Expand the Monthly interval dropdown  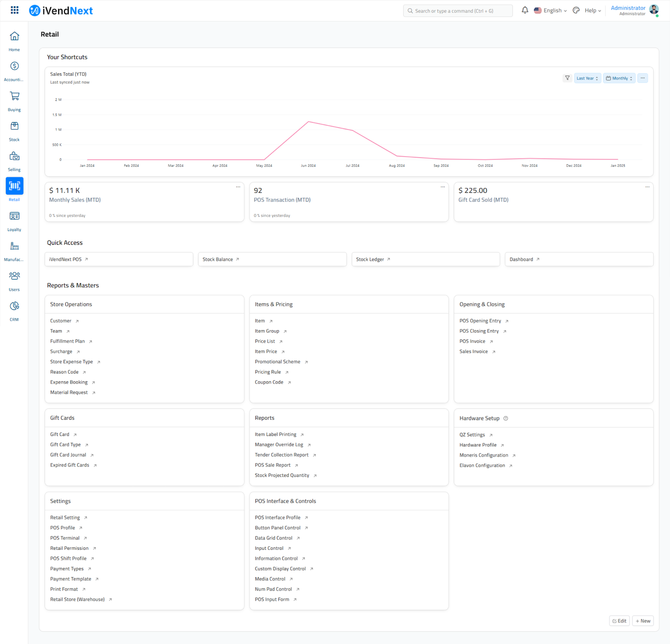tap(619, 78)
